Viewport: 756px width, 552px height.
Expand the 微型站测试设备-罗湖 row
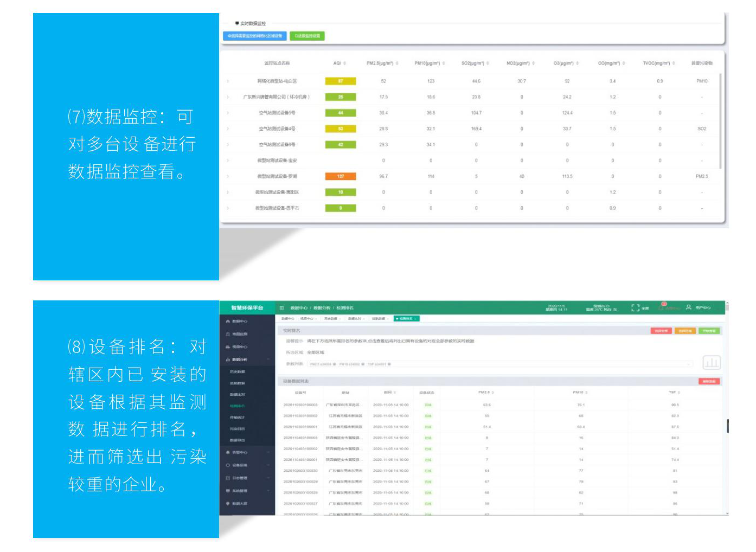point(228,176)
